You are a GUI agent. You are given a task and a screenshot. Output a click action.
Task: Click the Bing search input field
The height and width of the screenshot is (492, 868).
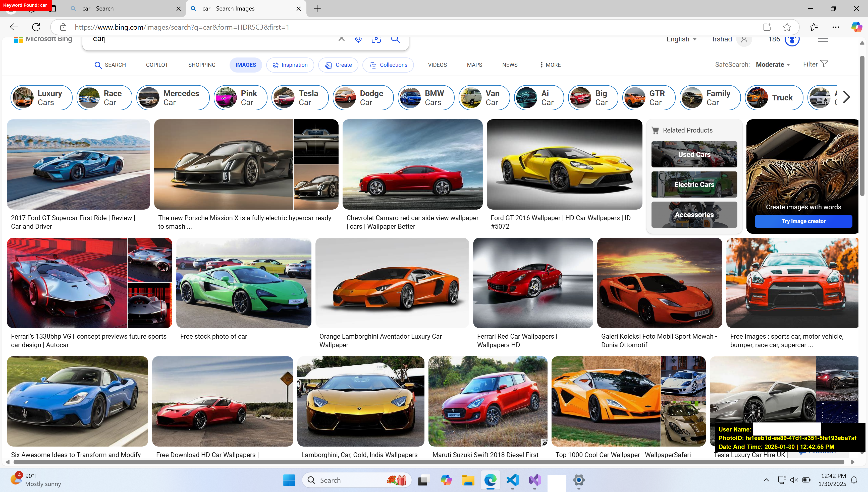(x=213, y=40)
